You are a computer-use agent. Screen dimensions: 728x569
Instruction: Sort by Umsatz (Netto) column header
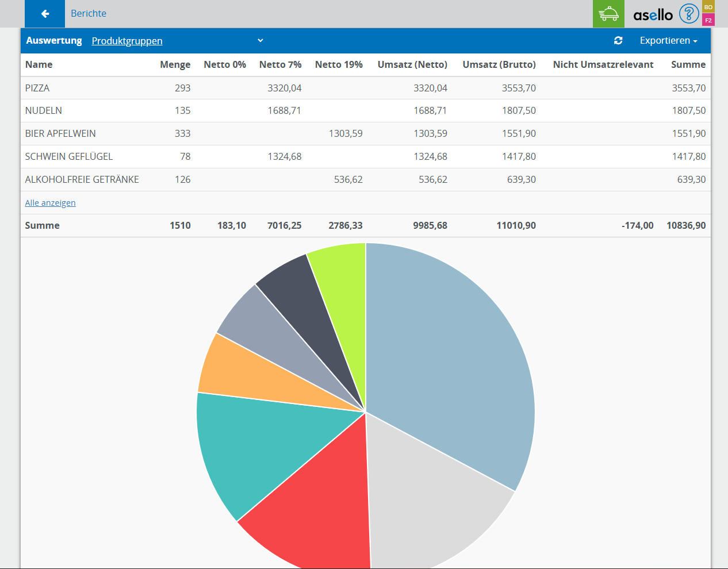point(412,64)
